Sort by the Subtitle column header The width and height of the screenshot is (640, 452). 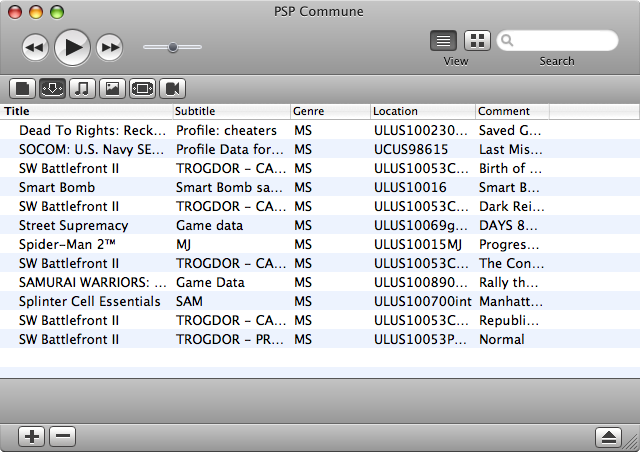(x=231, y=111)
